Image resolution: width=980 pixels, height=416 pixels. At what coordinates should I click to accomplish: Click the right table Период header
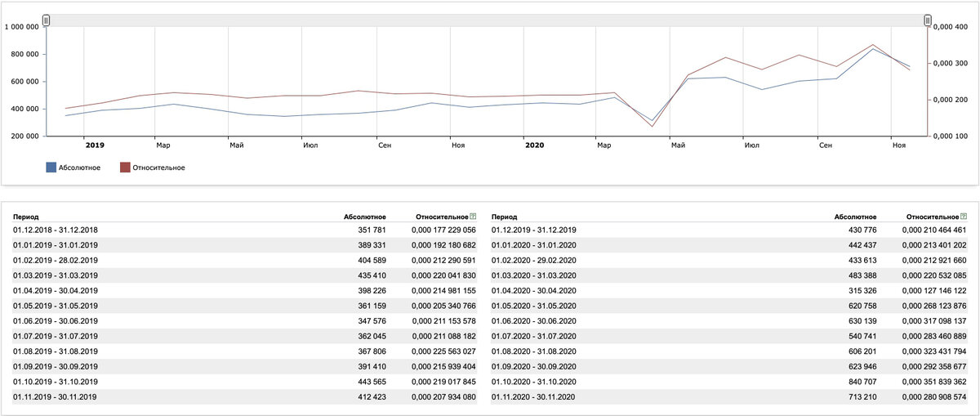(505, 217)
